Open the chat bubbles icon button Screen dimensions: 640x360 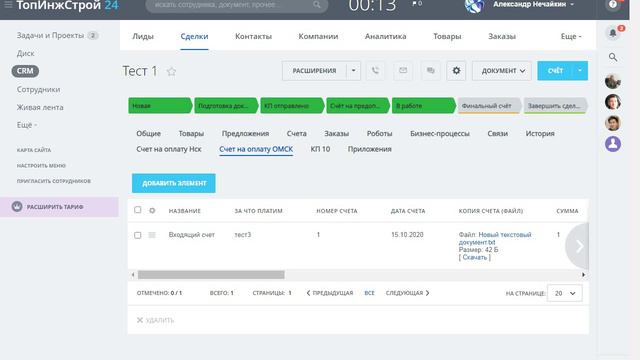pyautogui.click(x=431, y=71)
